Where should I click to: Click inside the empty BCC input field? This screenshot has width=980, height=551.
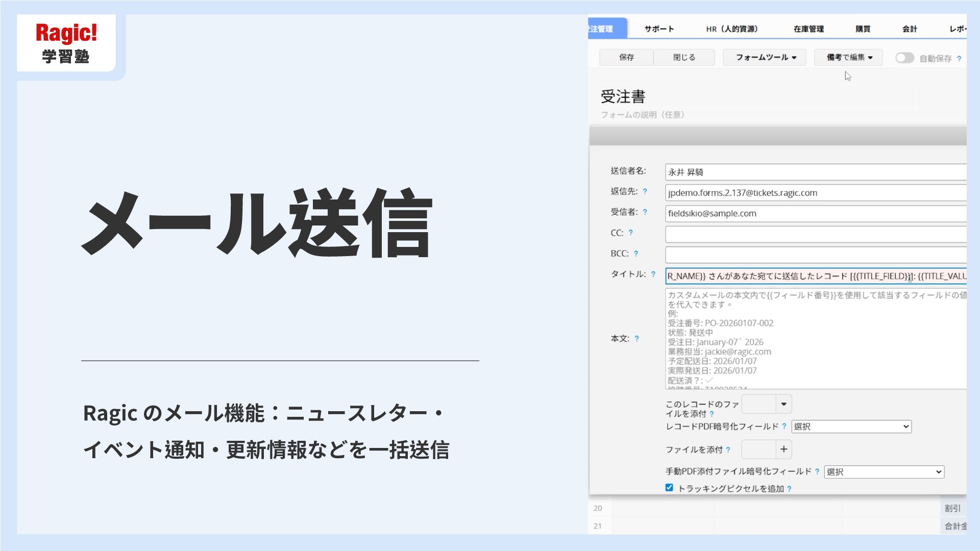point(817,254)
